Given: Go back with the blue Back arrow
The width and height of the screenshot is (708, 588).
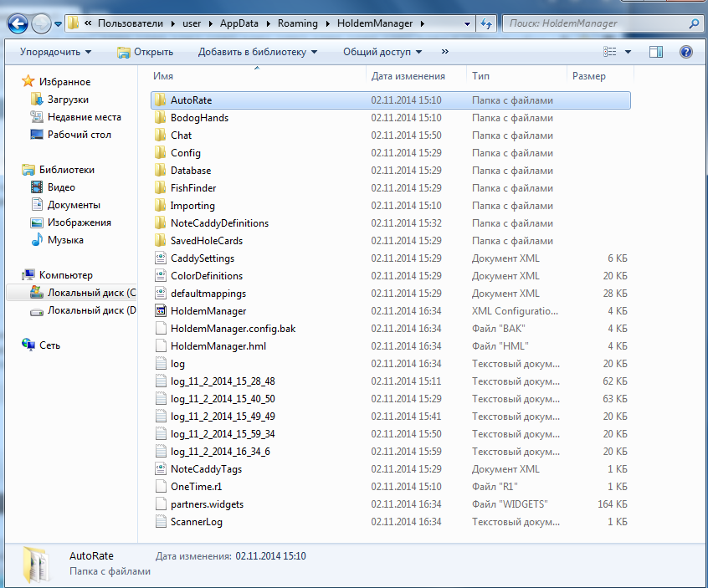Looking at the screenshot, I should (x=18, y=23).
